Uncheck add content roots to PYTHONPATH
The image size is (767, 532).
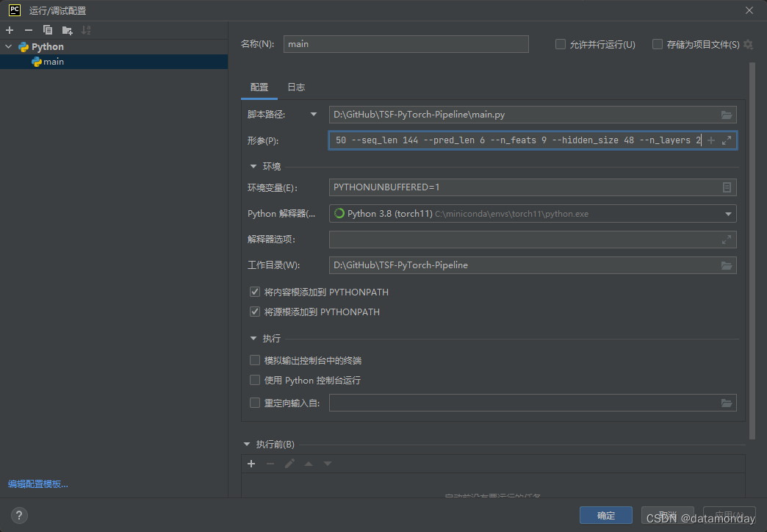pos(255,292)
